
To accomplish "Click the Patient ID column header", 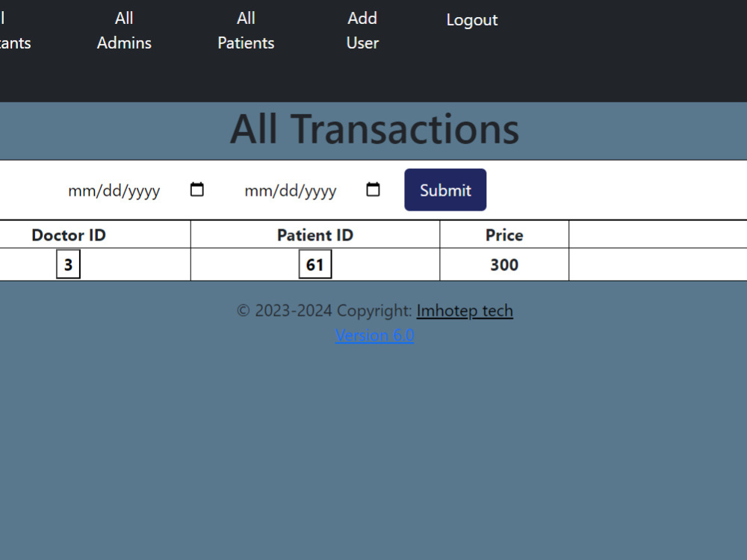I will pyautogui.click(x=315, y=234).
